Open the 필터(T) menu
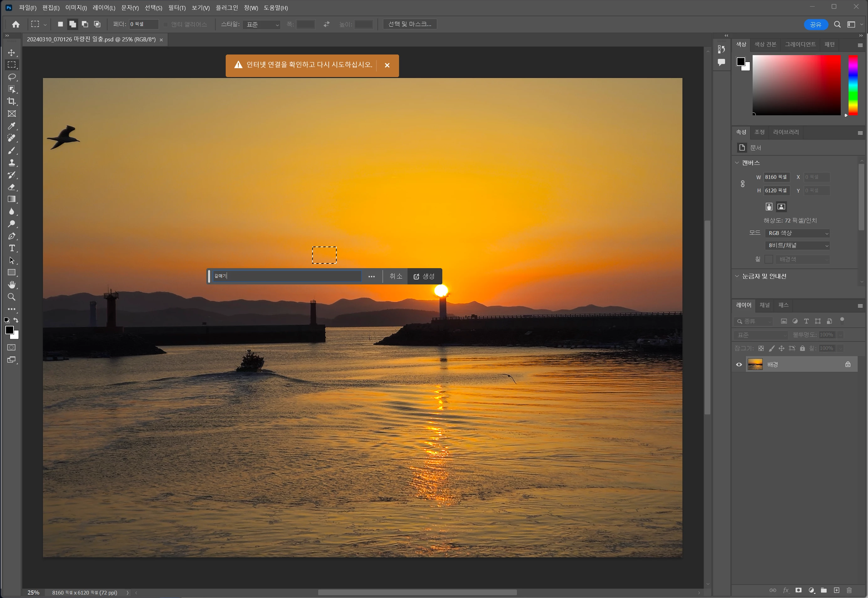Screen dimensions: 868x598 [176, 8]
